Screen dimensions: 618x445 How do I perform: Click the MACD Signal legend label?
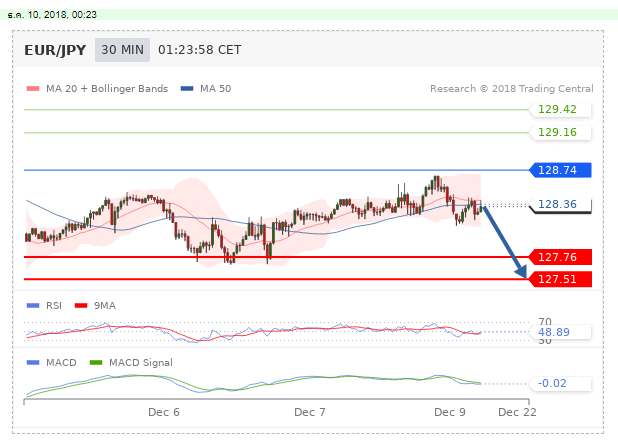pyautogui.click(x=141, y=363)
